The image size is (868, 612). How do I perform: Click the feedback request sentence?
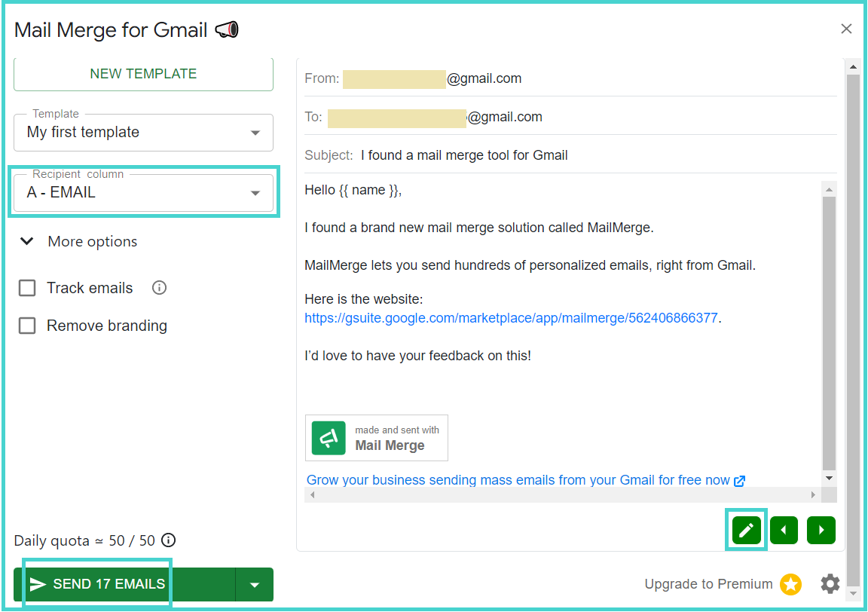(x=418, y=356)
